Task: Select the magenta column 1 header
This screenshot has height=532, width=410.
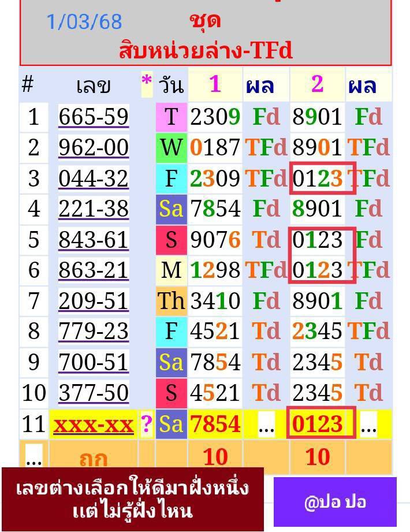Action: 215,85
